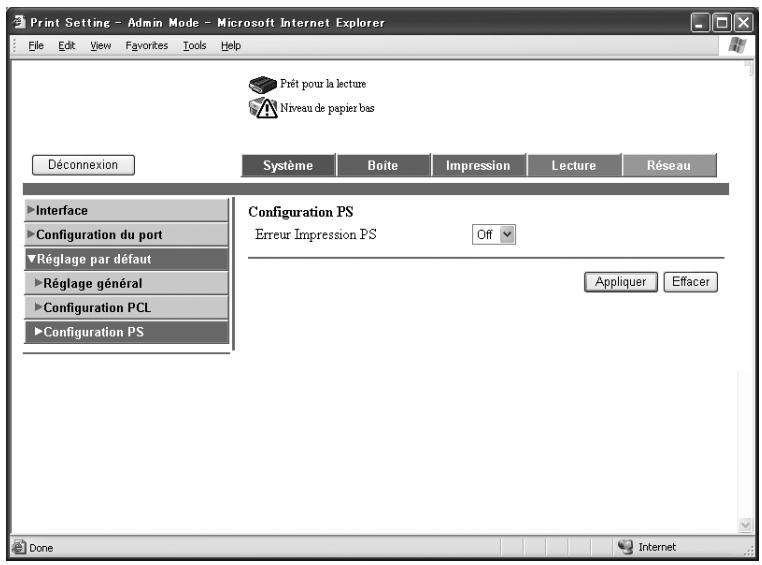Expand Configuration du port section
Screen dimensions: 762x565
tap(126, 235)
